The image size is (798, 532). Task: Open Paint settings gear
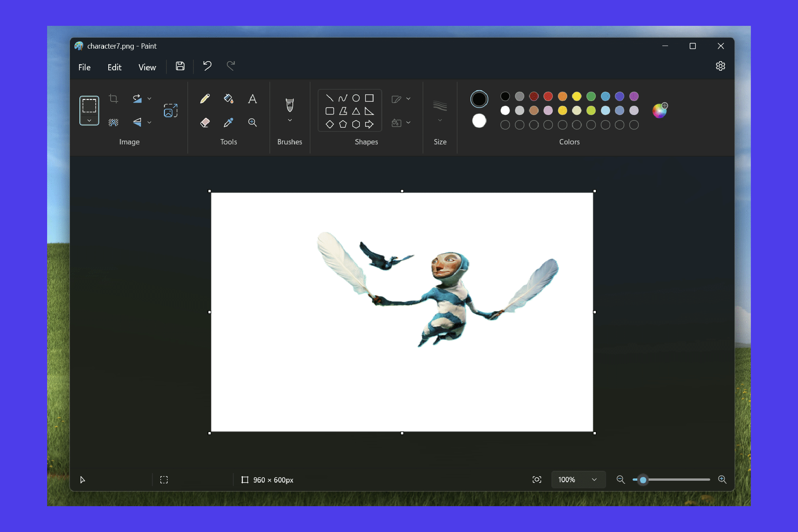720,66
